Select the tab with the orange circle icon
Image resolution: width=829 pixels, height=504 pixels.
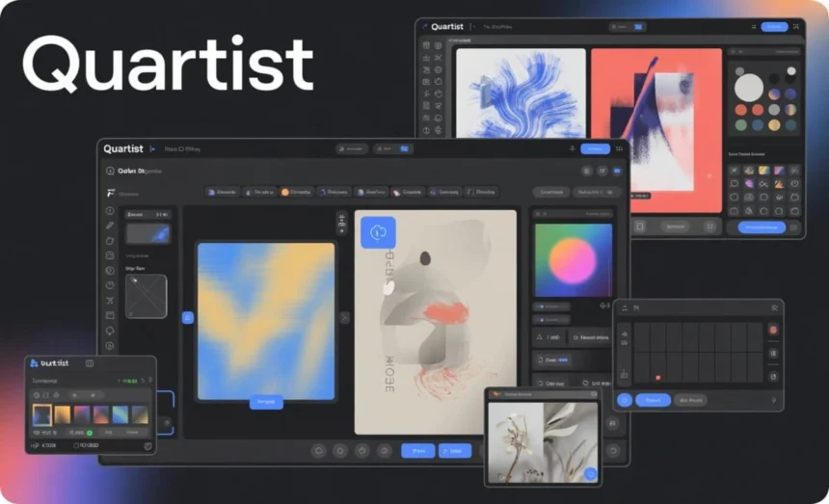[x=296, y=193]
